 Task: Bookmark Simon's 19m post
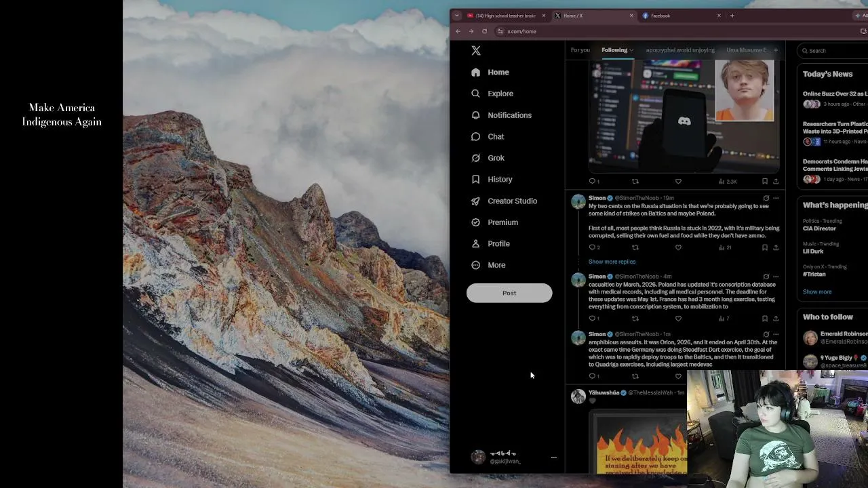click(x=765, y=247)
